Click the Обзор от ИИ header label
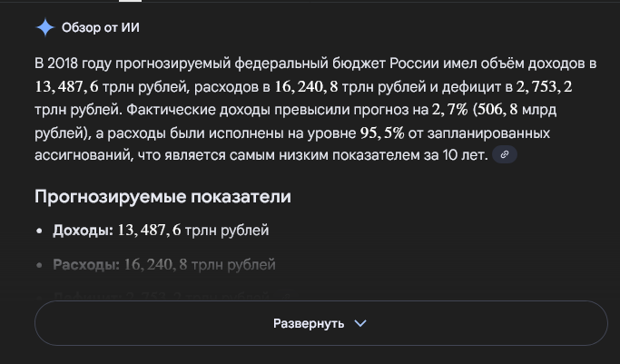The height and width of the screenshot is (364, 620). coord(100,27)
